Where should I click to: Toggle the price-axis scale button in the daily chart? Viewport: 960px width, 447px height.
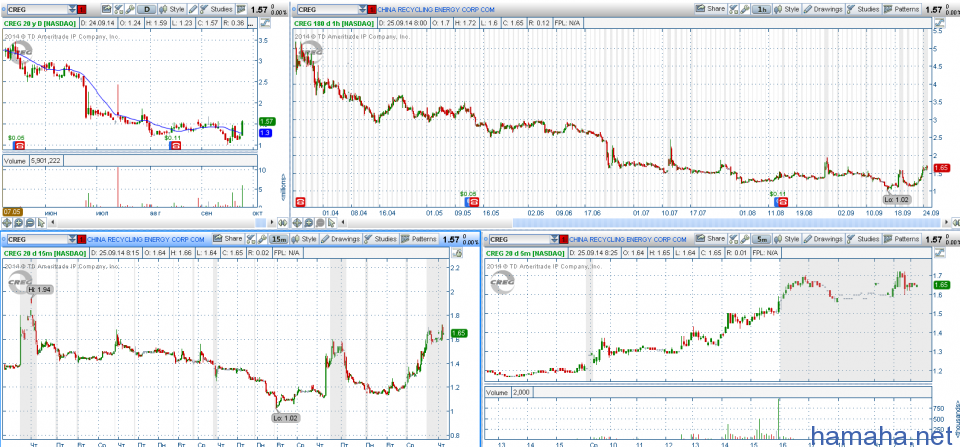[x=265, y=23]
